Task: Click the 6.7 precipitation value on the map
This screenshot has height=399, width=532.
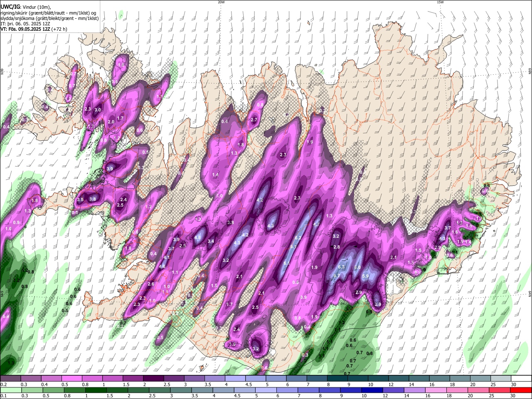Action: [x=337, y=276]
